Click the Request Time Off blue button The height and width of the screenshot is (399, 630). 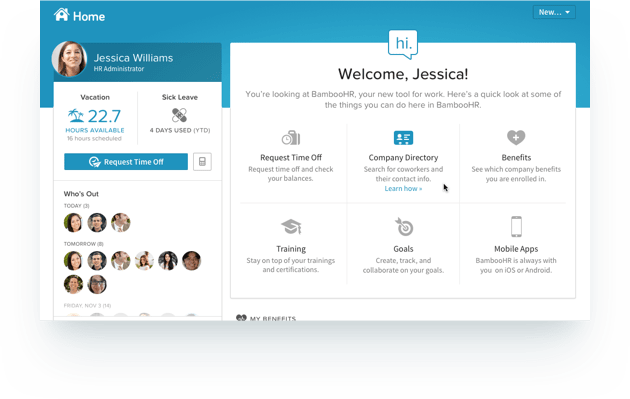click(x=126, y=162)
